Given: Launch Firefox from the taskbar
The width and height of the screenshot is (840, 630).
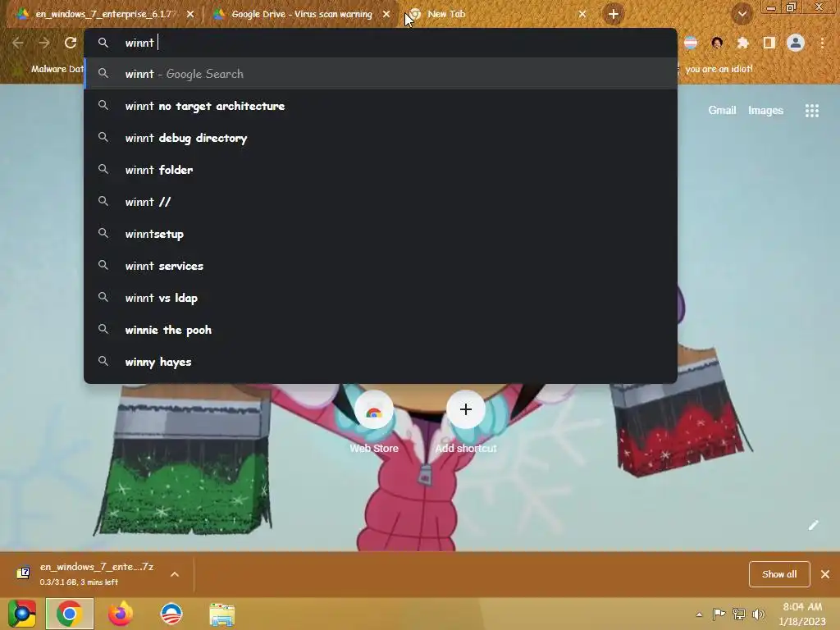Looking at the screenshot, I should pos(120,614).
